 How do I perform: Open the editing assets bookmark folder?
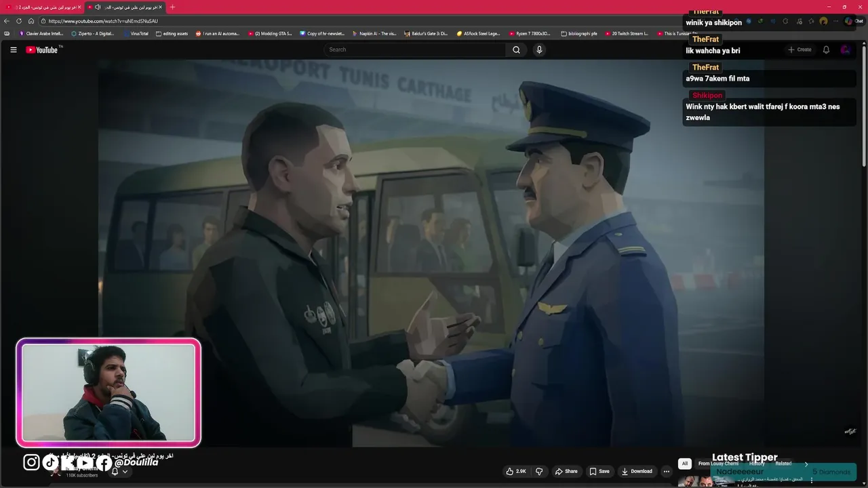[172, 33]
